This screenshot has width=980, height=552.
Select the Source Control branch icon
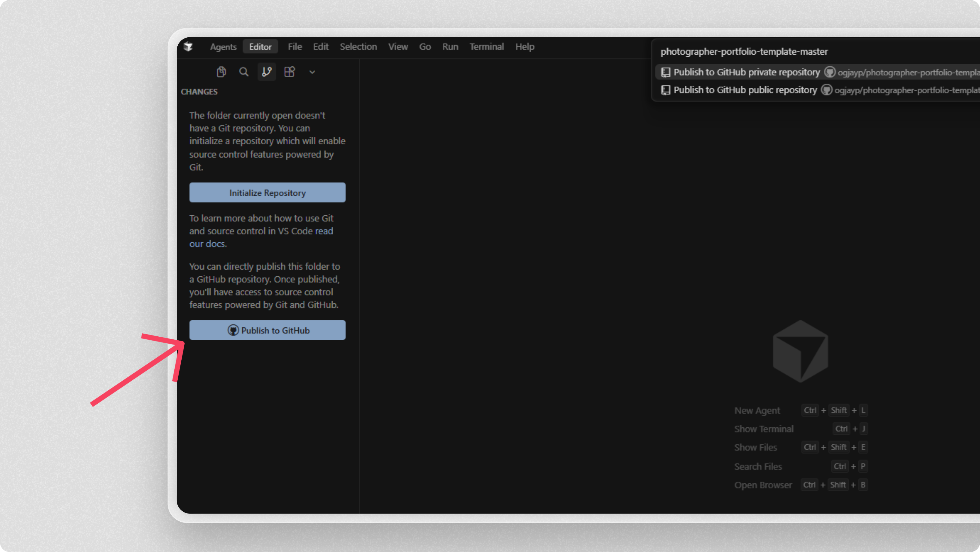pyautogui.click(x=267, y=72)
